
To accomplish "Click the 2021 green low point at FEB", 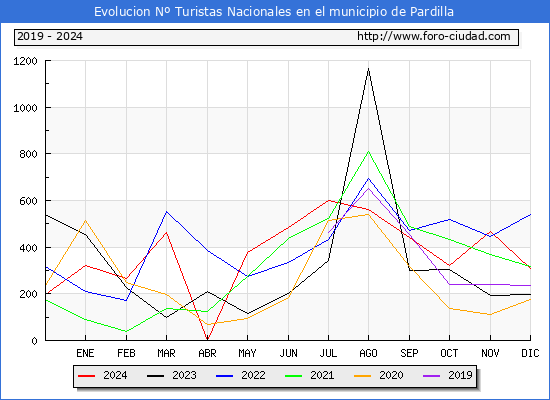I will (x=126, y=331).
